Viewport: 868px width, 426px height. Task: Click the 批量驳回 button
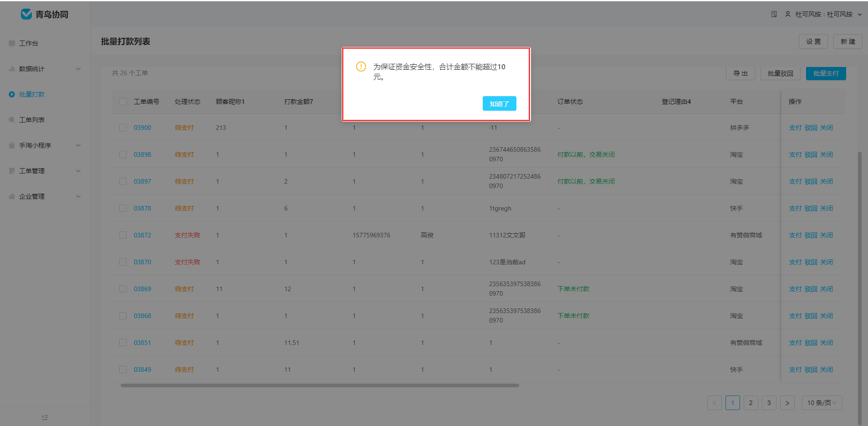tap(780, 73)
